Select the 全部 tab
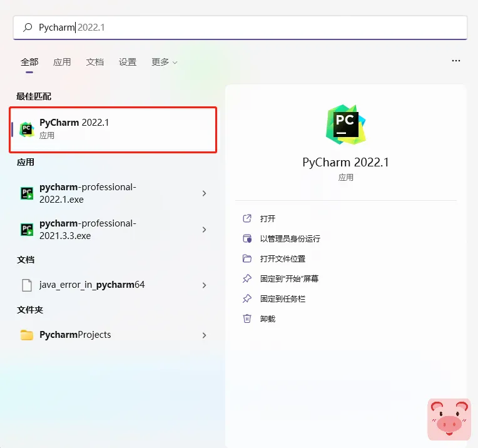This screenshot has height=448, width=478. click(29, 62)
